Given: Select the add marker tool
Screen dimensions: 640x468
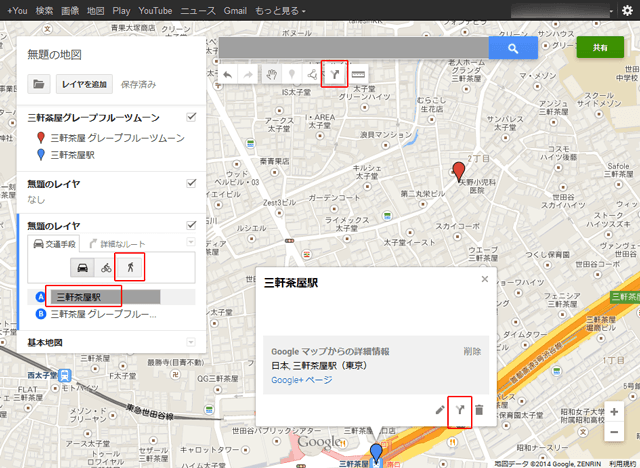Looking at the screenshot, I should [291, 74].
